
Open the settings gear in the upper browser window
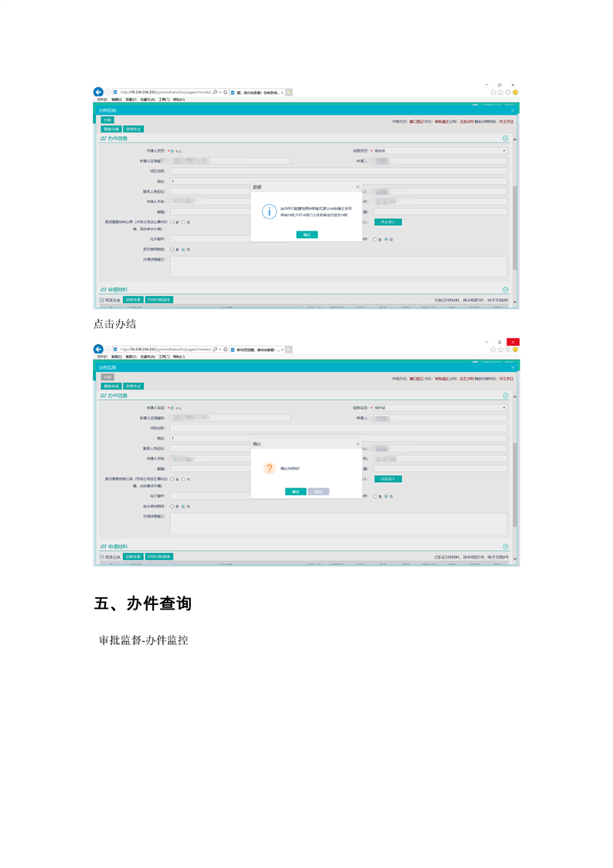click(x=508, y=92)
